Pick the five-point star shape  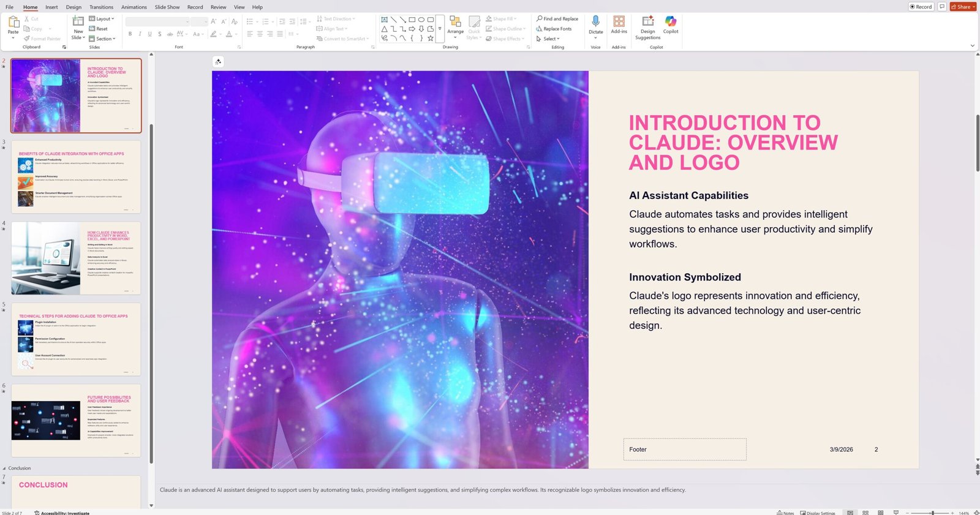click(x=431, y=38)
